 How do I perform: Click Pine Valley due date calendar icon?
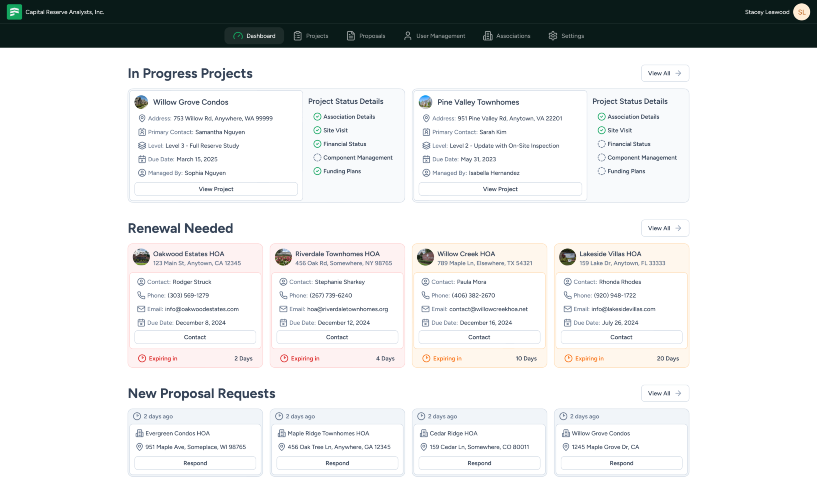coord(426,159)
